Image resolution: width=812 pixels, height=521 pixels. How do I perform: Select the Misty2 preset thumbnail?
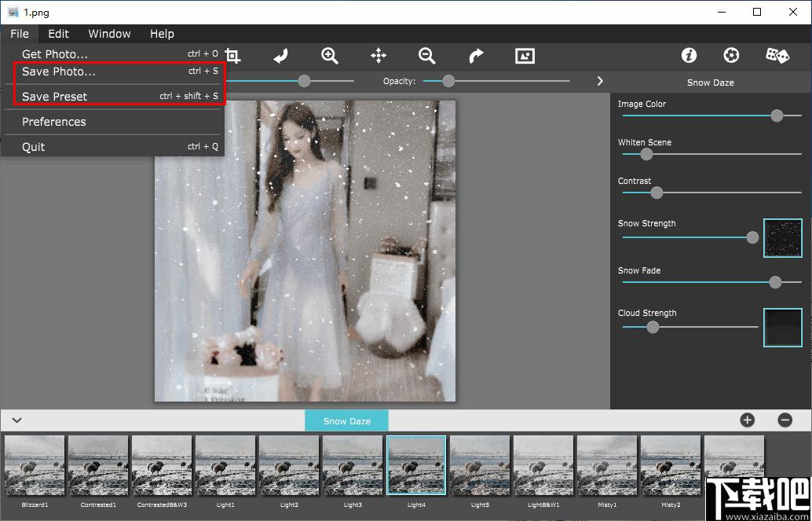pos(671,465)
